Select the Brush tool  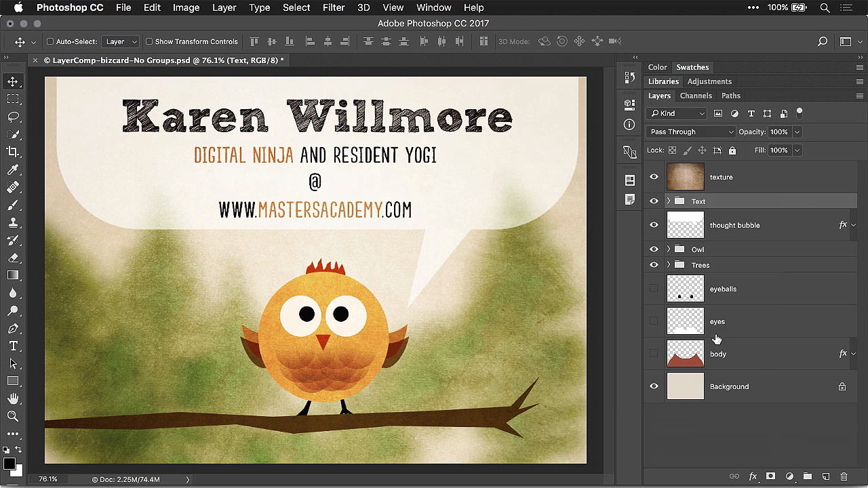[x=13, y=205]
